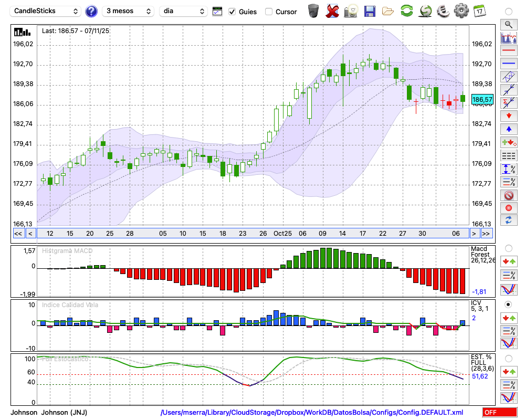The height and width of the screenshot is (420, 525).
Task: Click the green refresh arrows icon
Action: (x=406, y=11)
